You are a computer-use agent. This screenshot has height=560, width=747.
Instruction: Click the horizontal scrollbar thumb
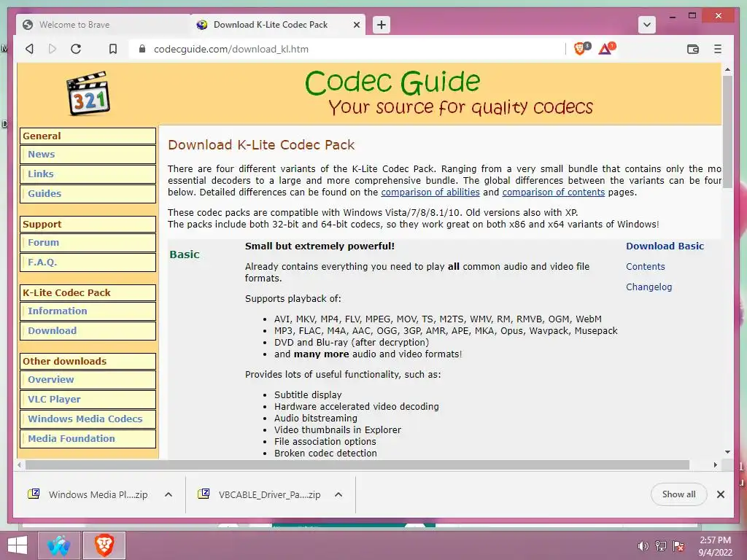[x=357, y=464]
